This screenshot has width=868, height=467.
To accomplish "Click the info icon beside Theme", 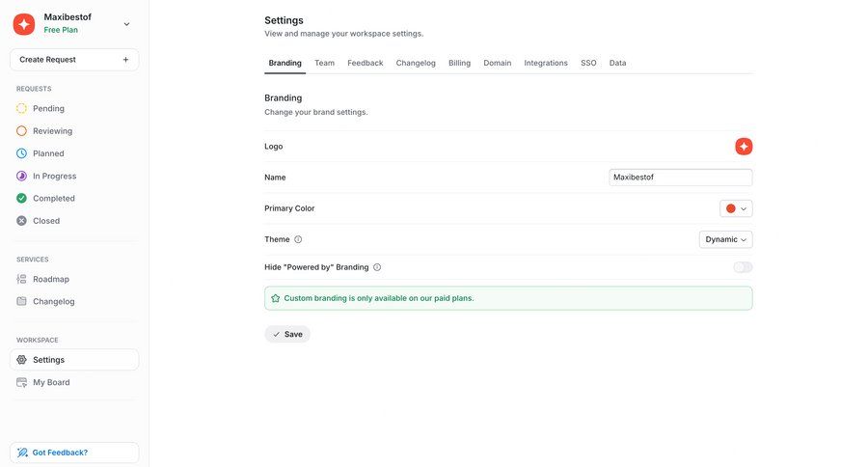I will pos(298,239).
